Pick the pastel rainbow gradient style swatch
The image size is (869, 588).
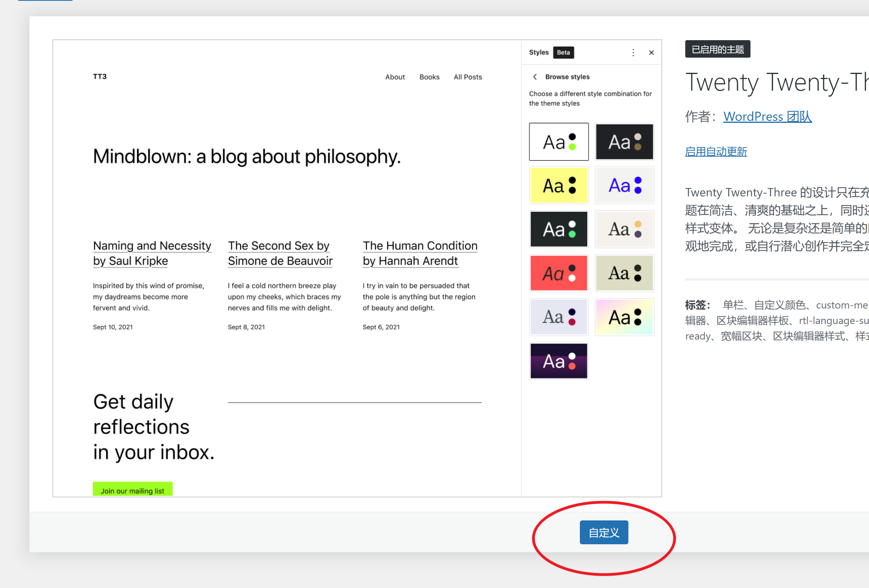(x=624, y=317)
